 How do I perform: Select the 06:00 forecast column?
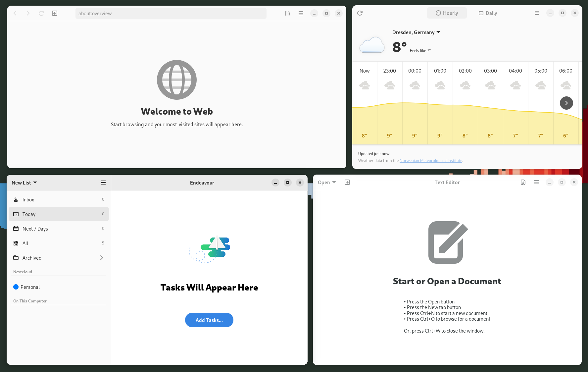pos(566,103)
